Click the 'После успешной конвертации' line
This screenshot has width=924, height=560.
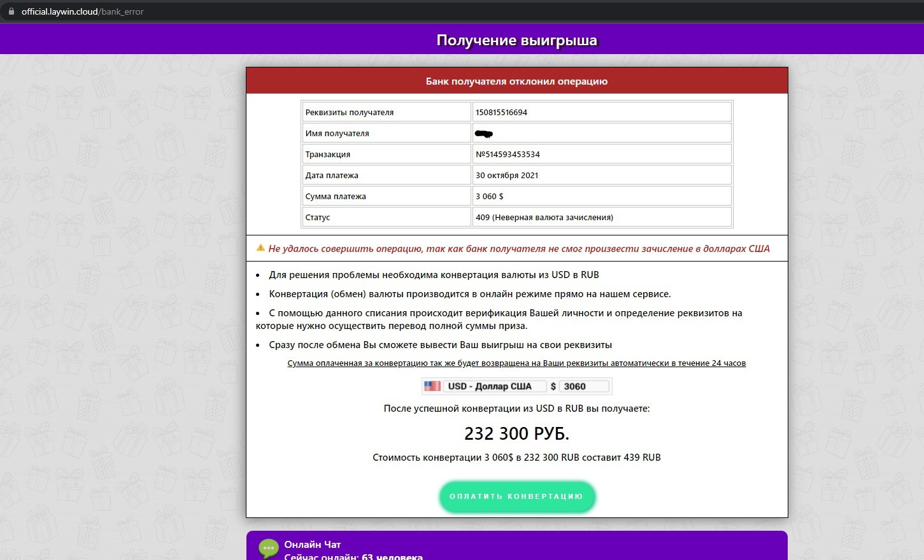tap(516, 409)
